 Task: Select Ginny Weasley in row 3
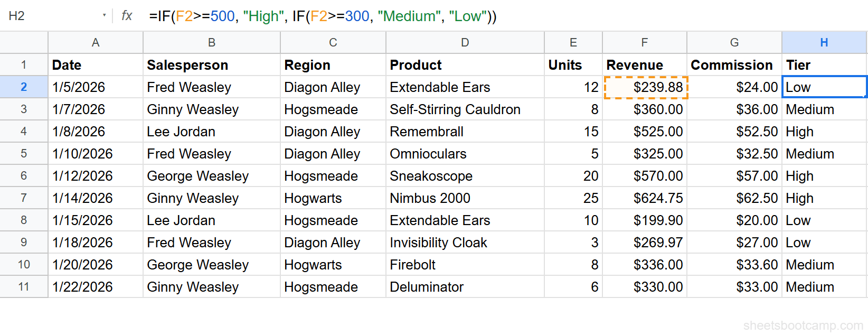(211, 109)
